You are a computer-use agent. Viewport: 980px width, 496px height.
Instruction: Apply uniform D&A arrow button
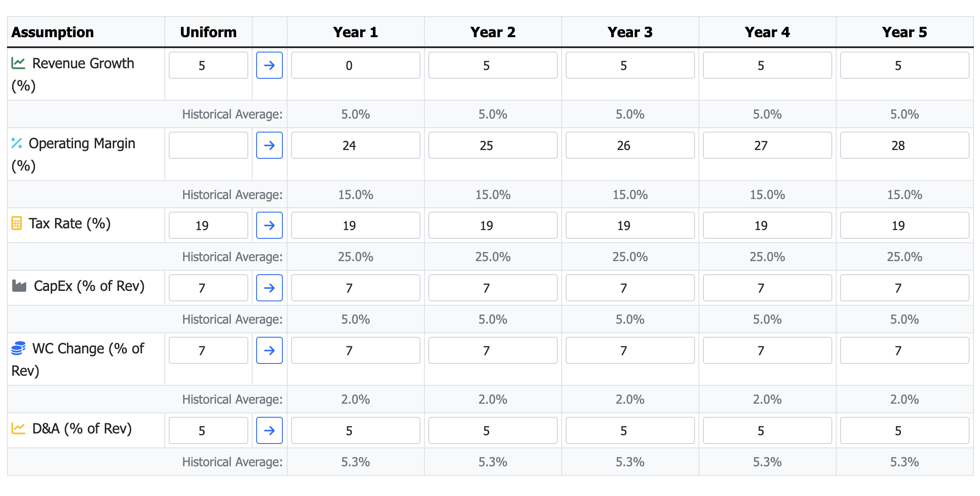pos(269,430)
